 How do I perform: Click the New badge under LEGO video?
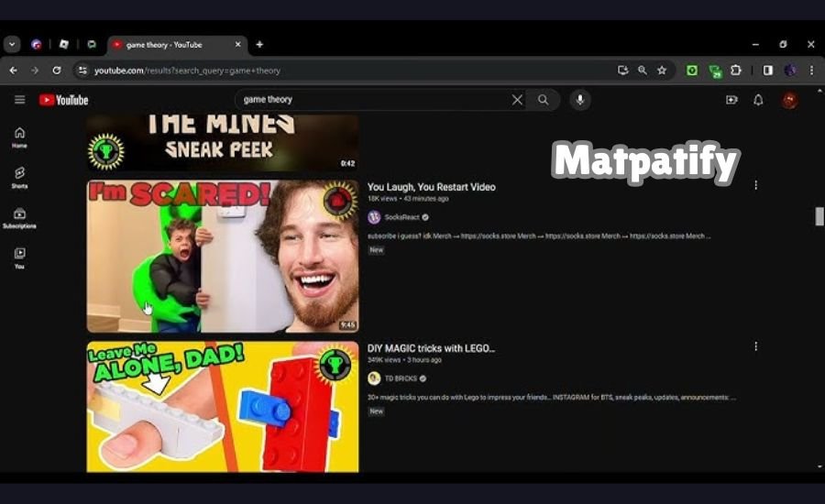(376, 411)
